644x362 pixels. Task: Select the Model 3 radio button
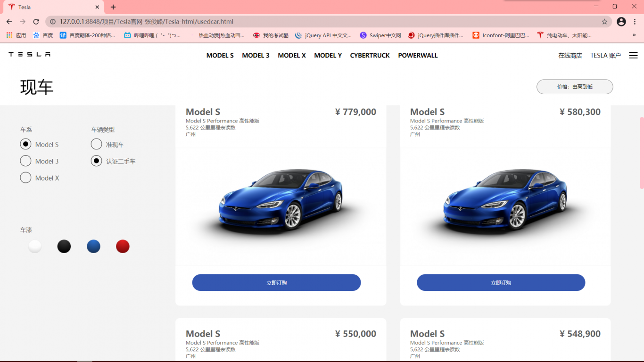(26, 161)
